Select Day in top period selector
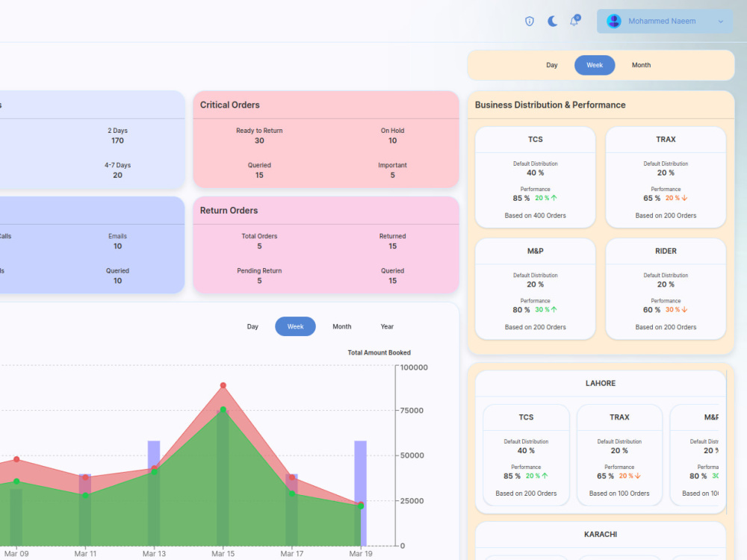Screen dimensions: 747x560 point(552,65)
